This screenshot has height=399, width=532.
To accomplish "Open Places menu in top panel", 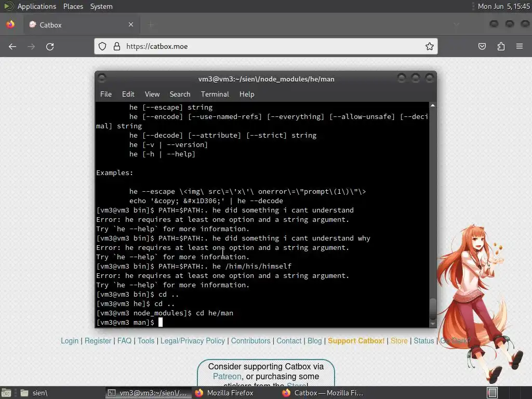I will [x=73, y=6].
